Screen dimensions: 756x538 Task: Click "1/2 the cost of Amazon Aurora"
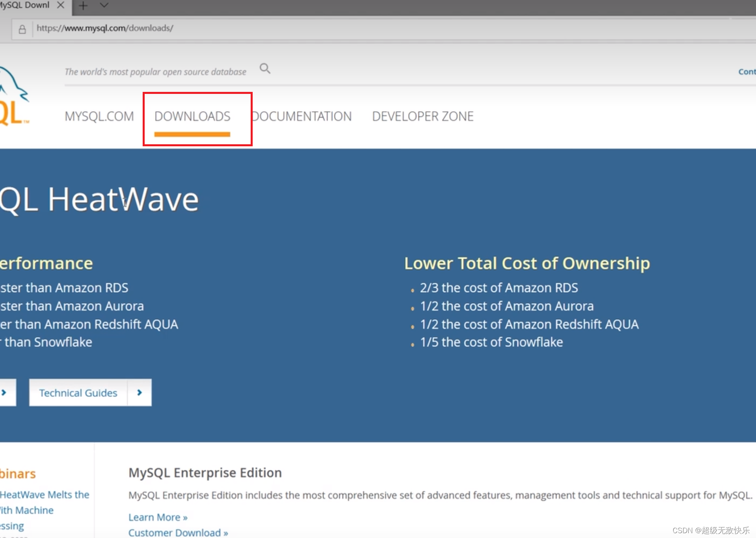[x=507, y=306]
